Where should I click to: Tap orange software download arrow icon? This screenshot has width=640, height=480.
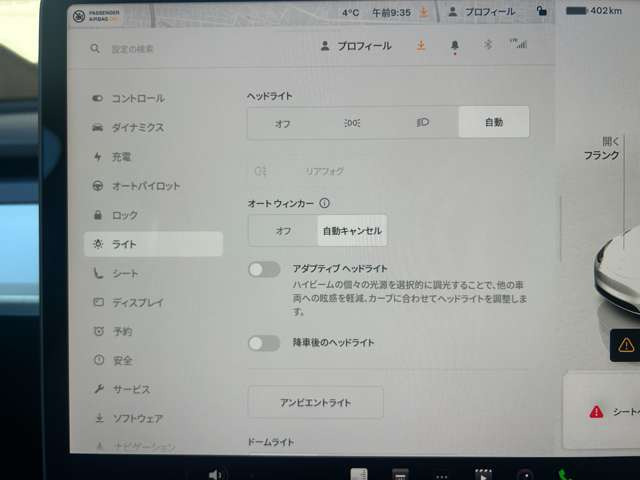pyautogui.click(x=421, y=46)
